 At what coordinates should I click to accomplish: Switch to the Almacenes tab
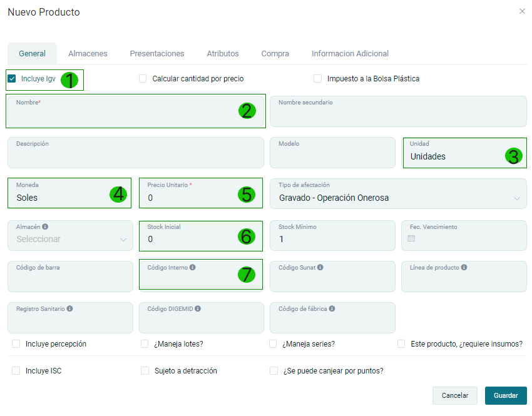88,54
